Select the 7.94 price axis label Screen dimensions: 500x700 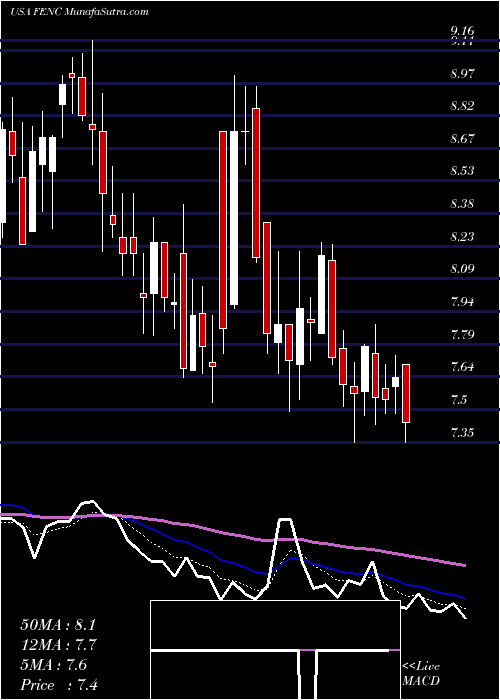point(462,301)
